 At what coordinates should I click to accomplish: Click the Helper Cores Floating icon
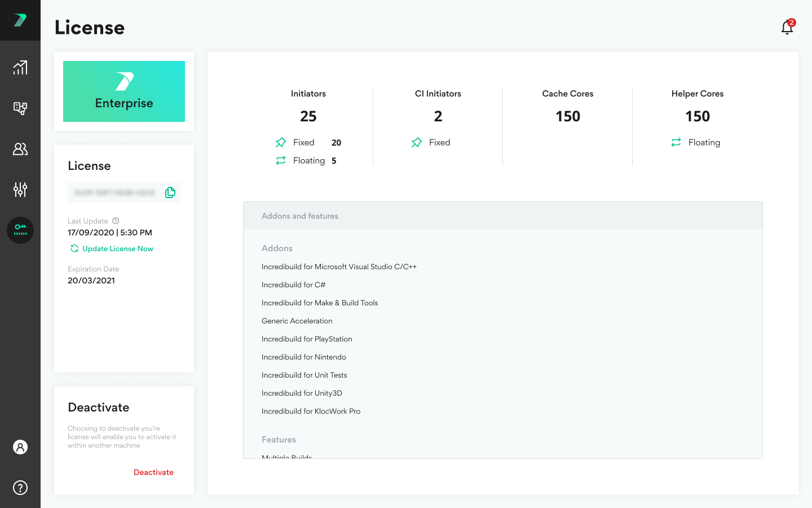(x=676, y=142)
